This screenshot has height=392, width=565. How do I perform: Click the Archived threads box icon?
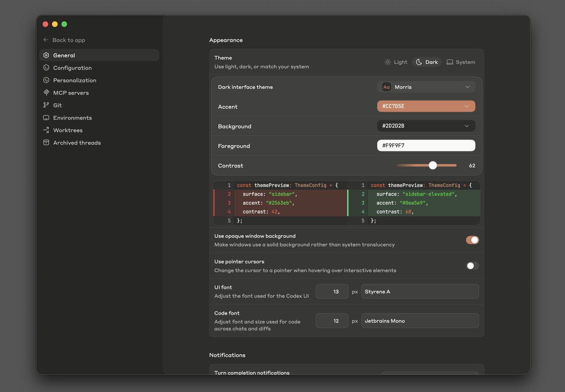pyautogui.click(x=46, y=142)
